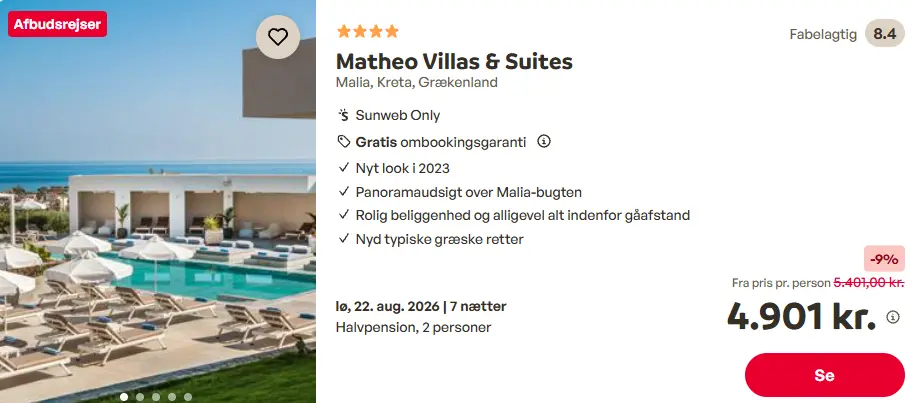Click the Fabelagtig rating label

tap(823, 34)
